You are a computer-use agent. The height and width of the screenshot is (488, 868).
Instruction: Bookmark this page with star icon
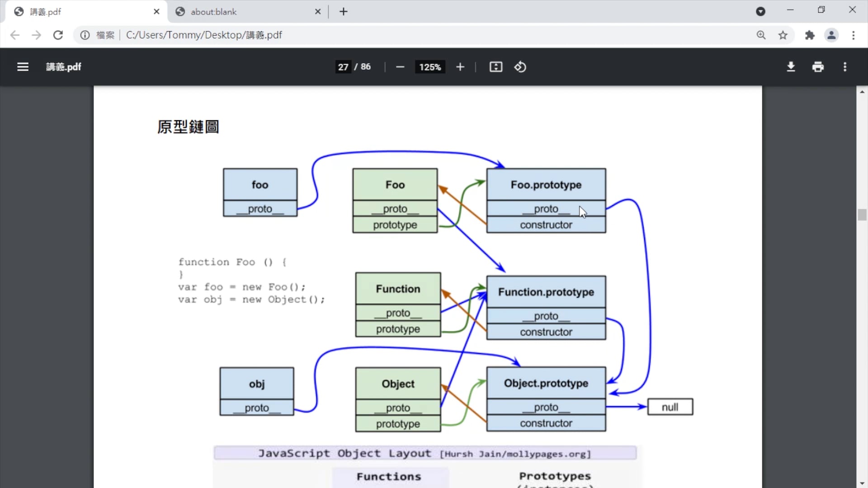[x=783, y=35]
